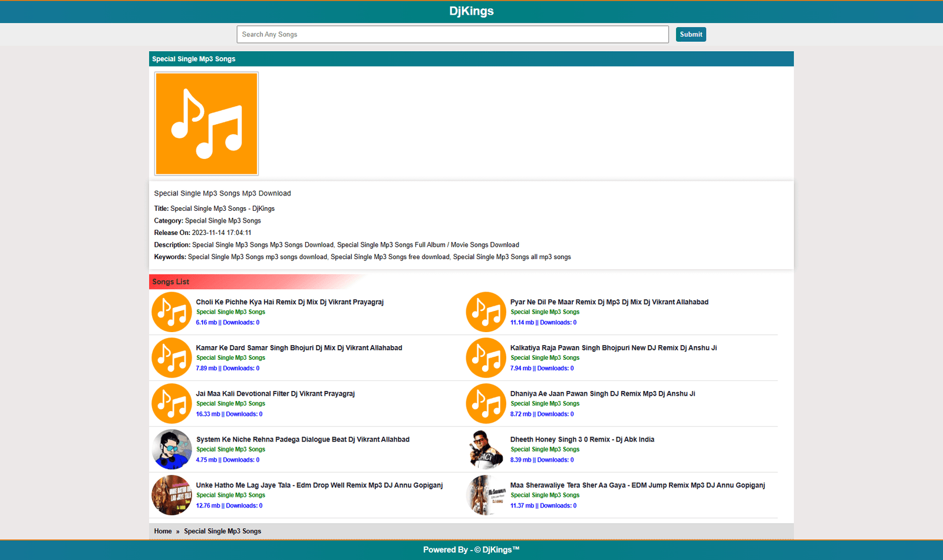The height and width of the screenshot is (560, 943).
Task: Click the music icon beside Choli Ke Pichhe song
Action: [172, 312]
